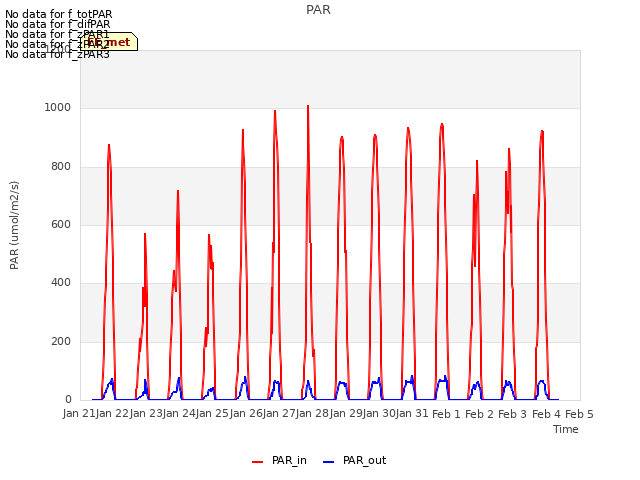
Task: Click the Feb 3 x-axis tick label
Action: coord(512,414)
